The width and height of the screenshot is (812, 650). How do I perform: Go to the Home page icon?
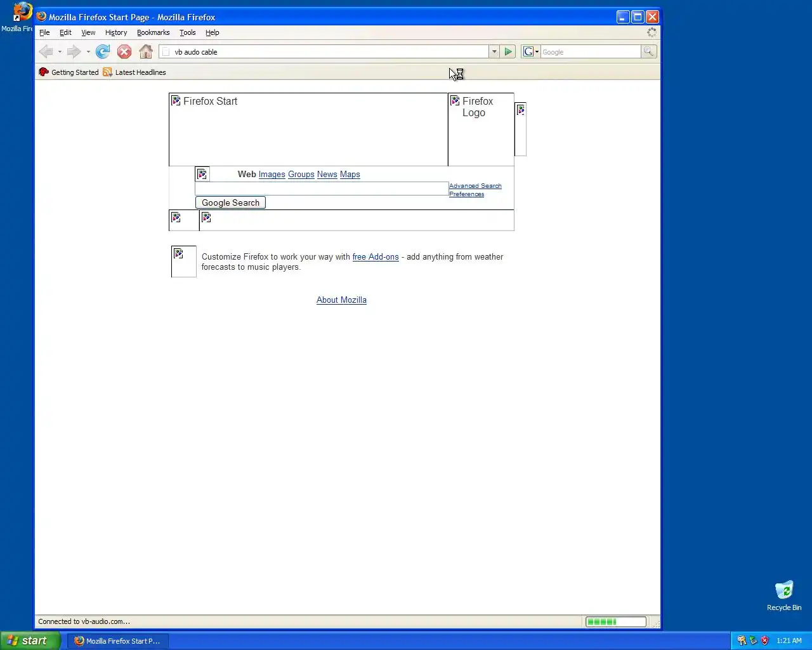point(146,51)
